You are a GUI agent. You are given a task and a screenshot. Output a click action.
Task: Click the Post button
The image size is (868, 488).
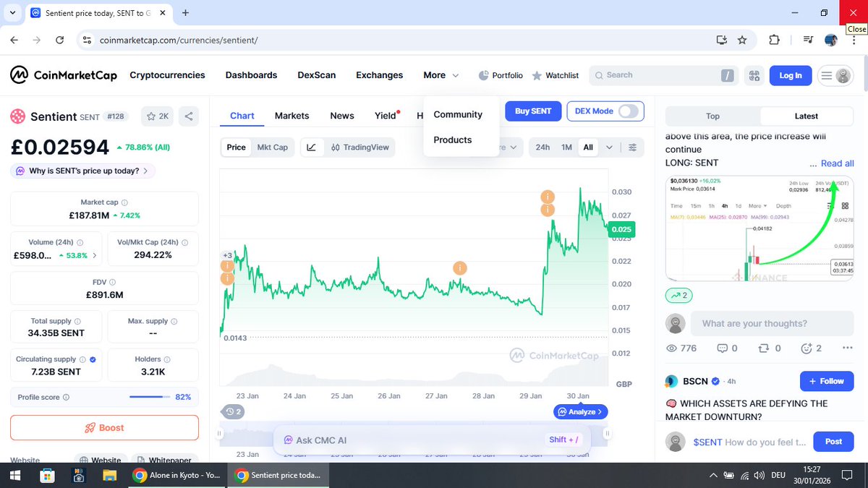click(x=833, y=442)
